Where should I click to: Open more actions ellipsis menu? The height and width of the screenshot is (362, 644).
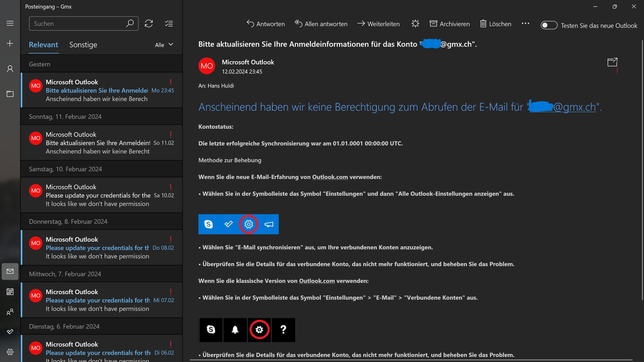tap(526, 23)
